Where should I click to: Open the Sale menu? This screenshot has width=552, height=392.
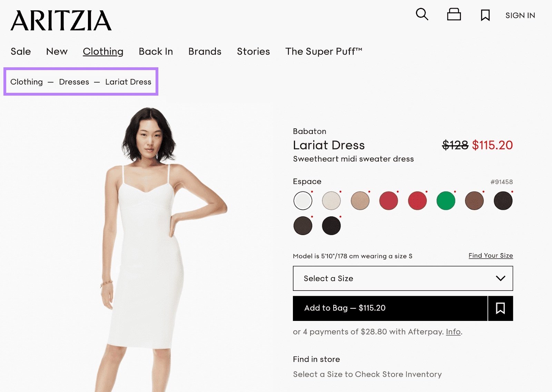(21, 51)
